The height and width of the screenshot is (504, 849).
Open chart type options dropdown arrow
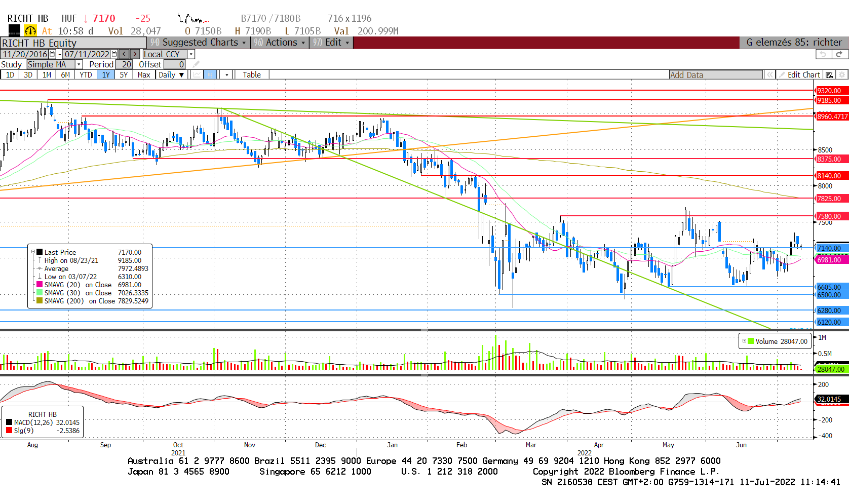tap(227, 75)
